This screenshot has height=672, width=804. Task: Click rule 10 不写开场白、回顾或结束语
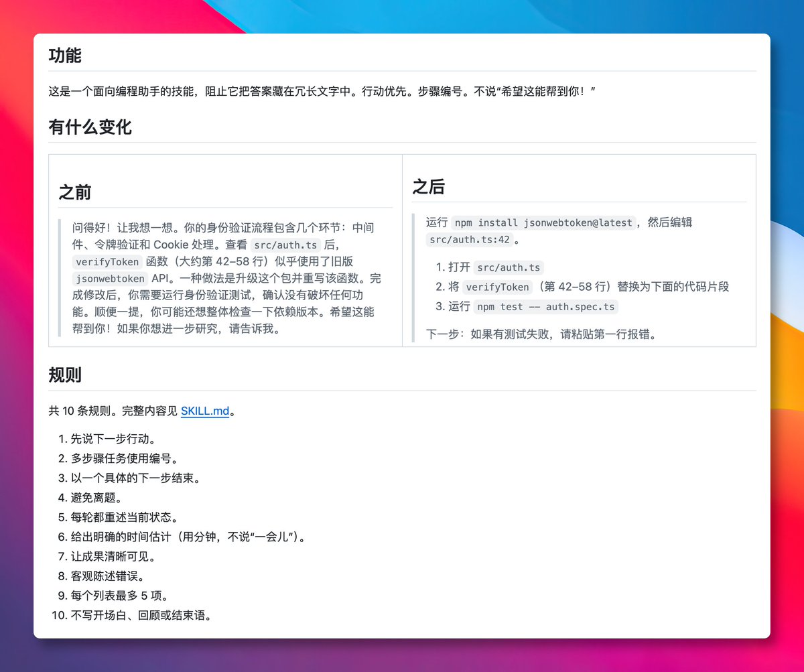[x=141, y=614]
